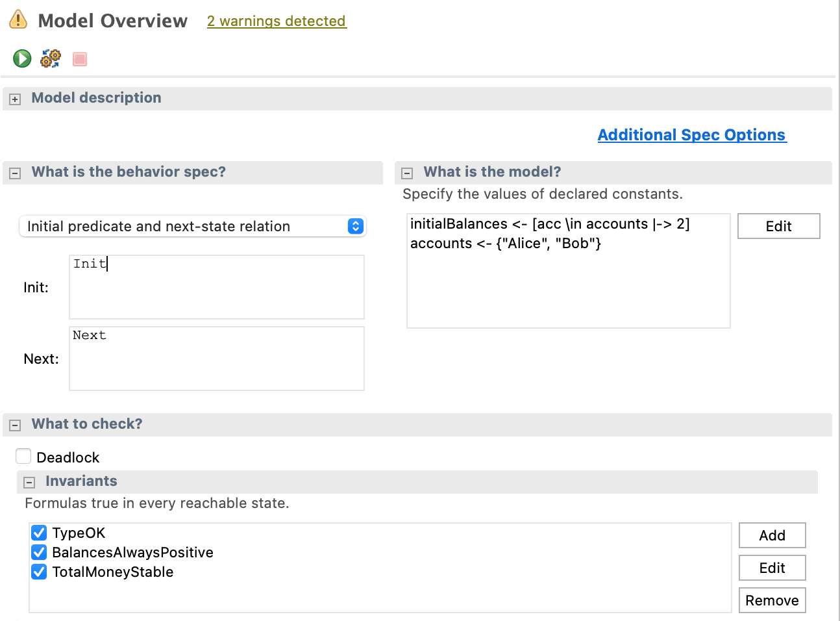Enable the Deadlock checkbox
840x621 pixels.
tap(23, 456)
